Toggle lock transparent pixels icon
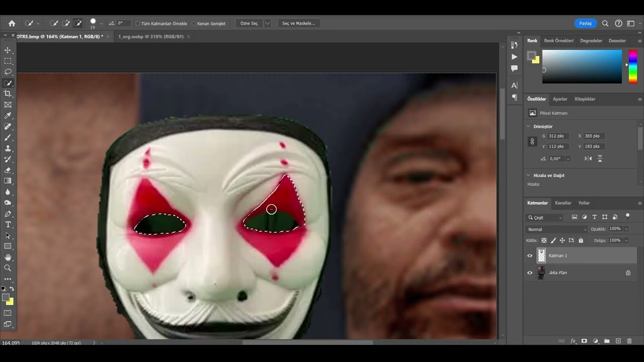 click(x=544, y=241)
